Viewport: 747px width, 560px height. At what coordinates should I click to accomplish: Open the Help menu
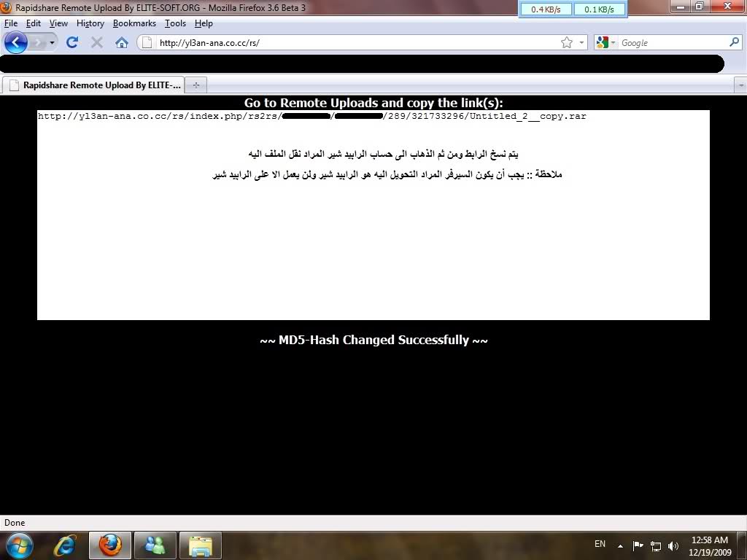204,23
